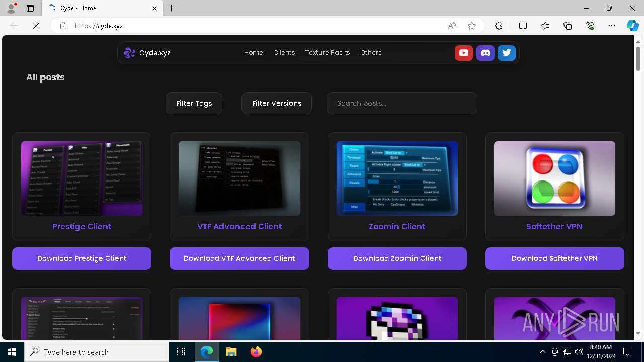The width and height of the screenshot is (644, 362).
Task: Click Download VTF Advanced Client button
Action: pos(239,258)
